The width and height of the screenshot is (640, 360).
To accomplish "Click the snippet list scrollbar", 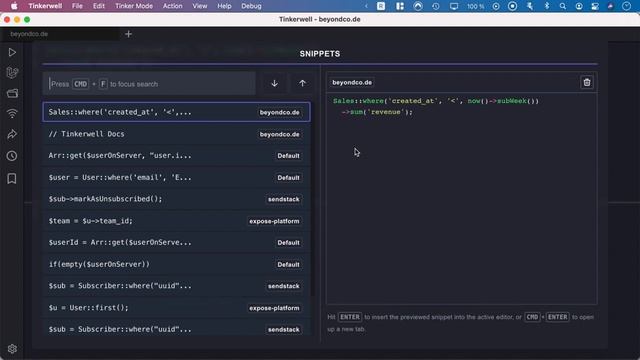I will click(x=312, y=199).
